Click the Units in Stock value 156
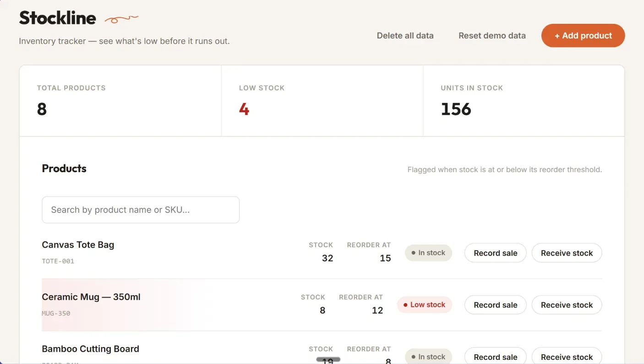 point(456,109)
